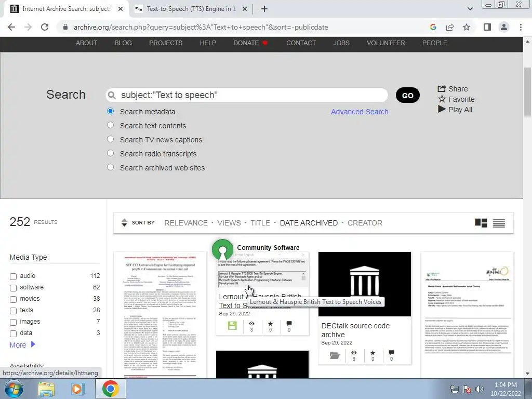Click the page vertical scrollbar thumb
The width and height of the screenshot is (532, 399).
527,92
